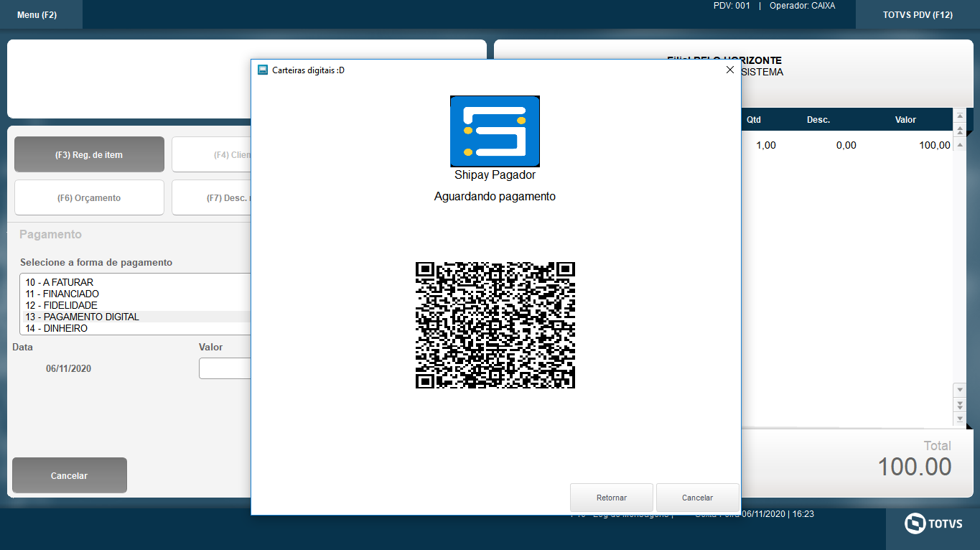
Task: Click the single-up scroll arrow in items table
Action: point(959,144)
